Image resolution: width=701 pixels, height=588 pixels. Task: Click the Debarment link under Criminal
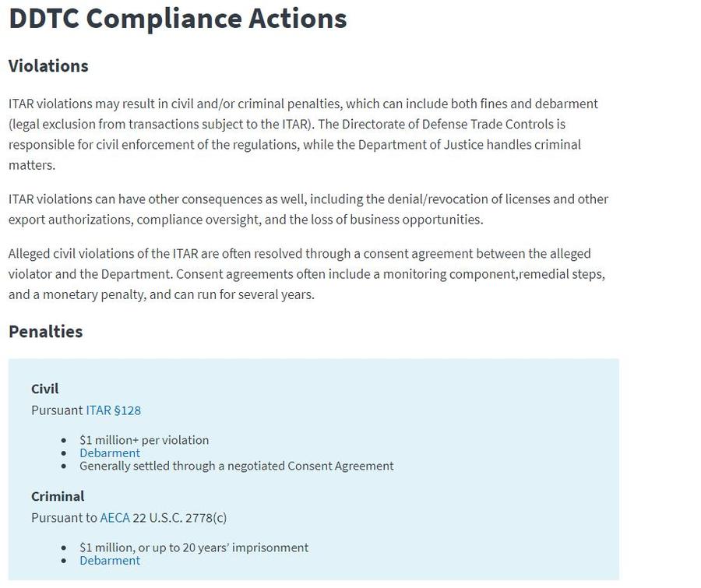[x=110, y=560]
